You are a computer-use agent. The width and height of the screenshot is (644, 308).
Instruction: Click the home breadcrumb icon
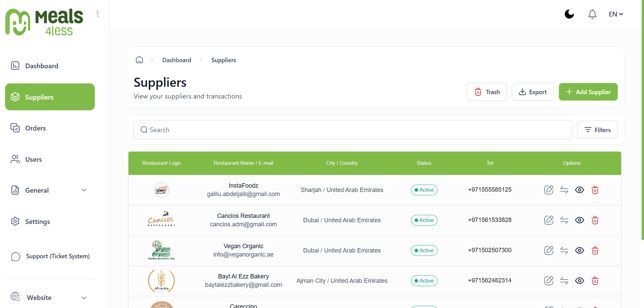(x=139, y=60)
